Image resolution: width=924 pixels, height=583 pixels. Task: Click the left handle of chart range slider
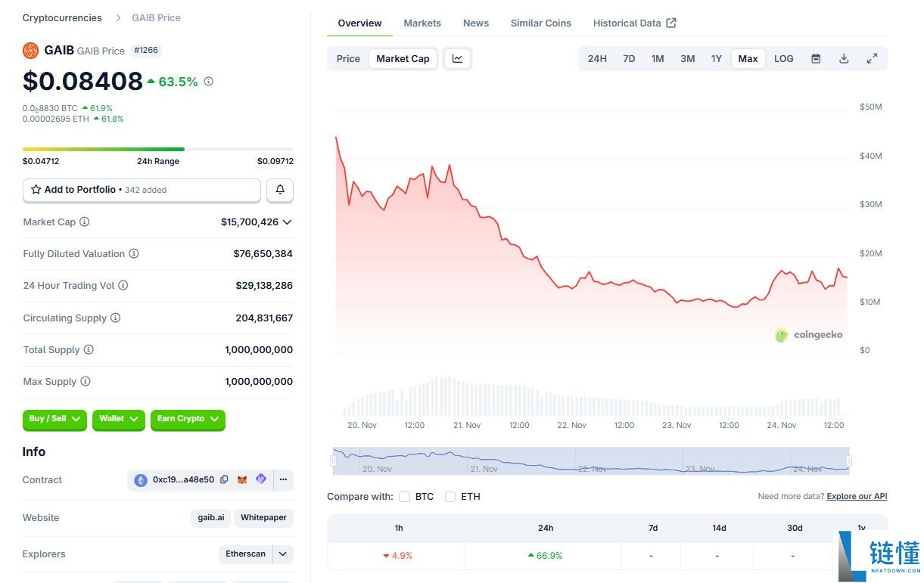click(x=334, y=461)
